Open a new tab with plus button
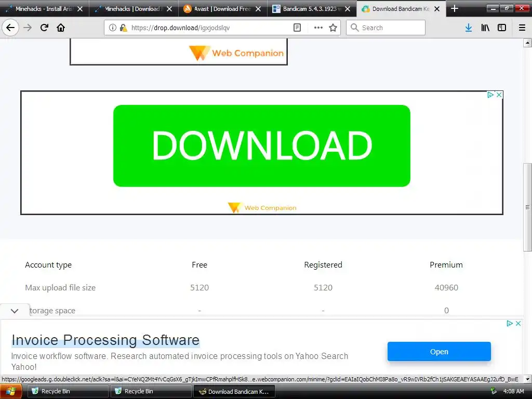This screenshot has width=532, height=399. 454,8
